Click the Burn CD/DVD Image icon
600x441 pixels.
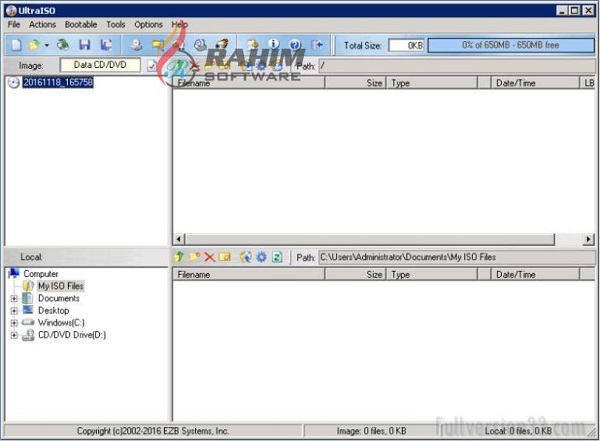click(222, 45)
